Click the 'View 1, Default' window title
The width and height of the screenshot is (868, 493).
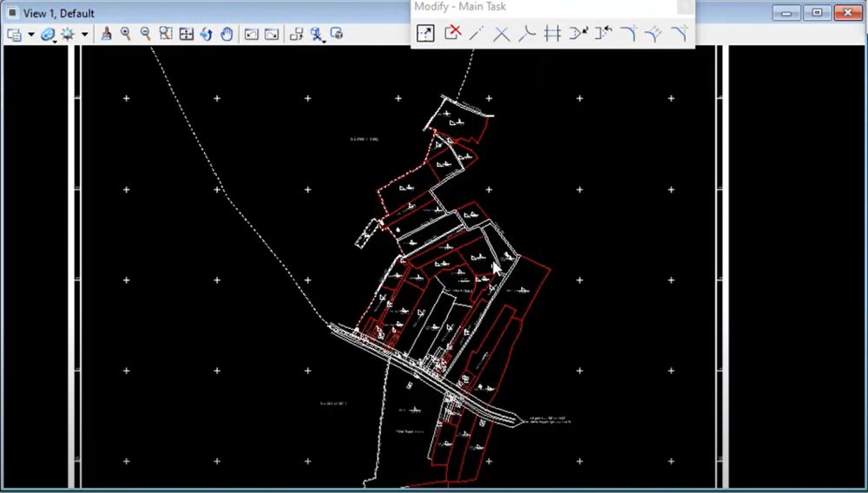(x=59, y=13)
